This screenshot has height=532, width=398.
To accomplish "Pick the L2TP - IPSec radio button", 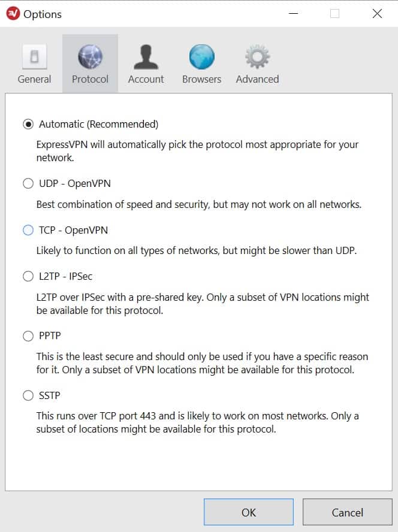I will 28,276.
